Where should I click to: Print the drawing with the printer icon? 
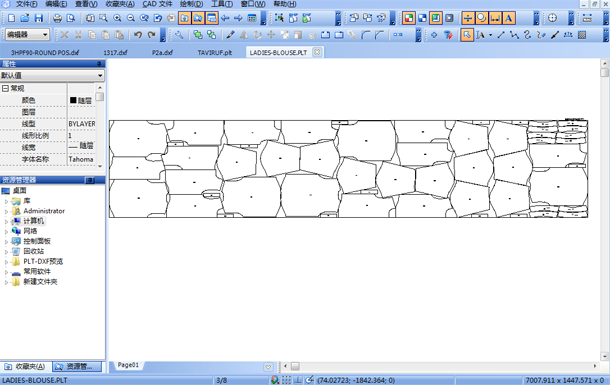coord(58,18)
